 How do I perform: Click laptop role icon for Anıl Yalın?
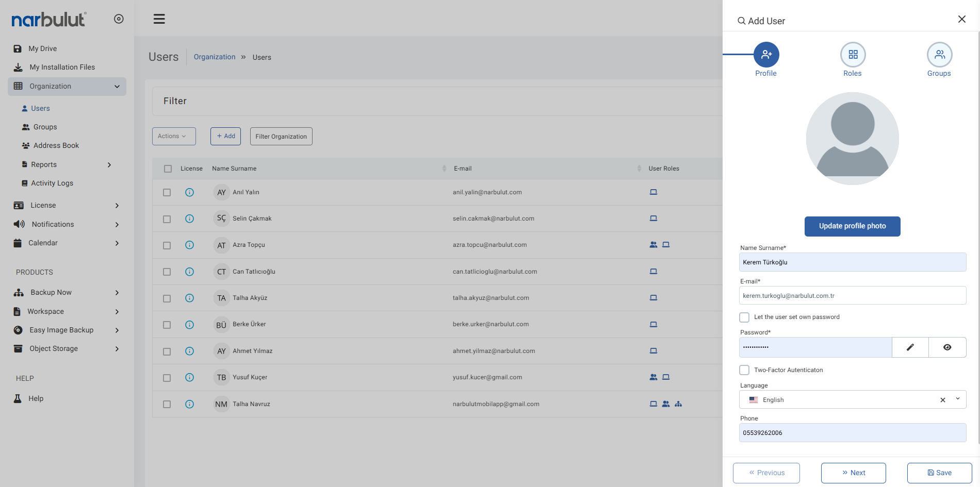[654, 192]
